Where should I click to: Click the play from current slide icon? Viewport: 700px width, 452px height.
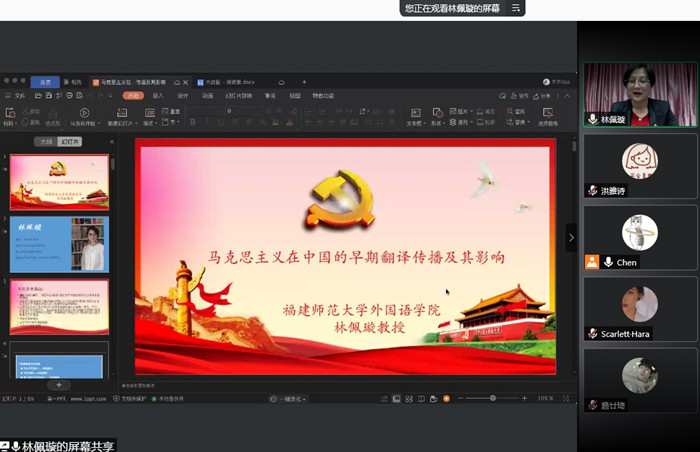pos(84,114)
